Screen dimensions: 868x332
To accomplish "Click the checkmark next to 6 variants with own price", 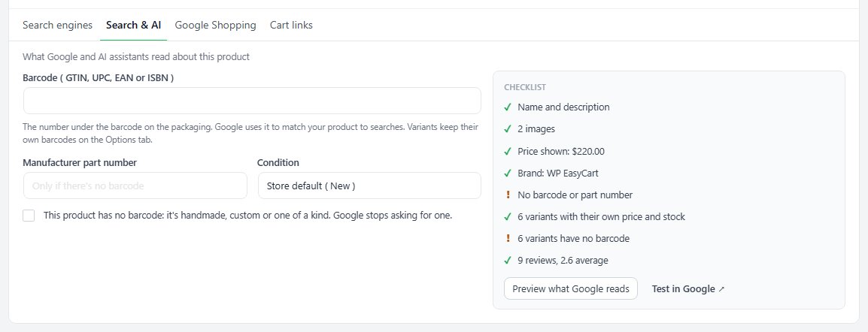I will pyautogui.click(x=508, y=216).
